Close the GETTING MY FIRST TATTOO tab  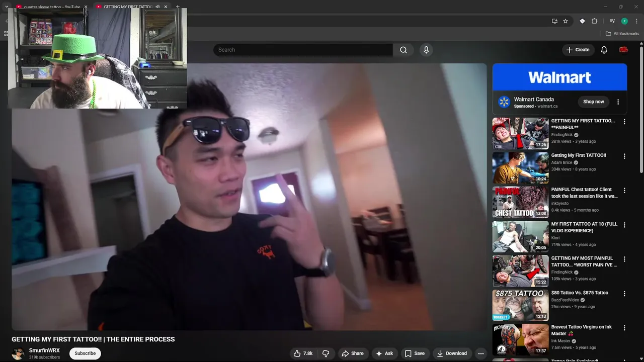click(x=166, y=7)
